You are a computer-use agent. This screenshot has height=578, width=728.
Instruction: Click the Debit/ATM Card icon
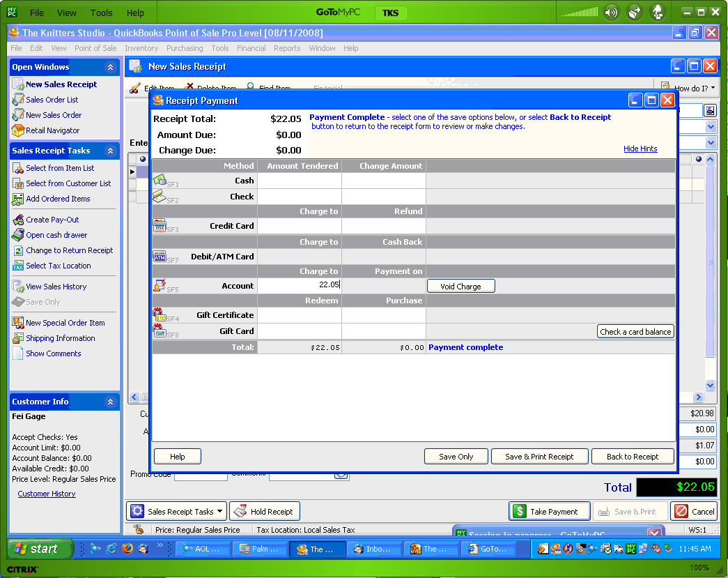pos(160,256)
